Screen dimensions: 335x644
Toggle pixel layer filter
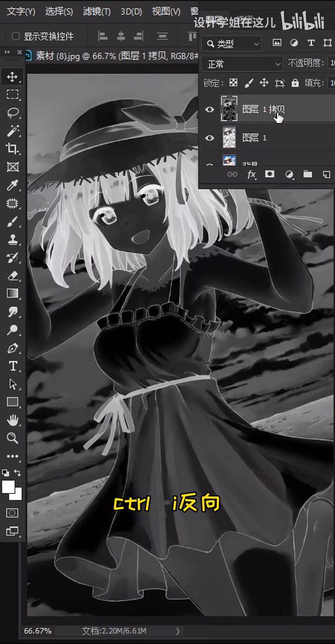pyautogui.click(x=277, y=43)
